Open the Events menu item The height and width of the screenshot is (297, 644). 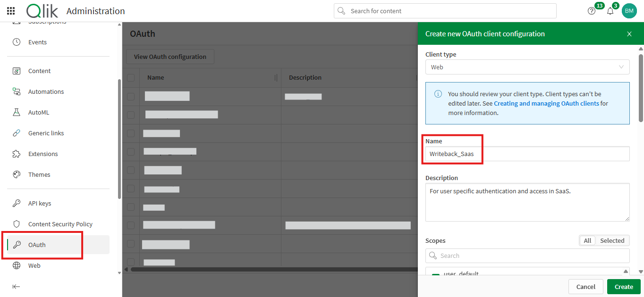(37, 42)
